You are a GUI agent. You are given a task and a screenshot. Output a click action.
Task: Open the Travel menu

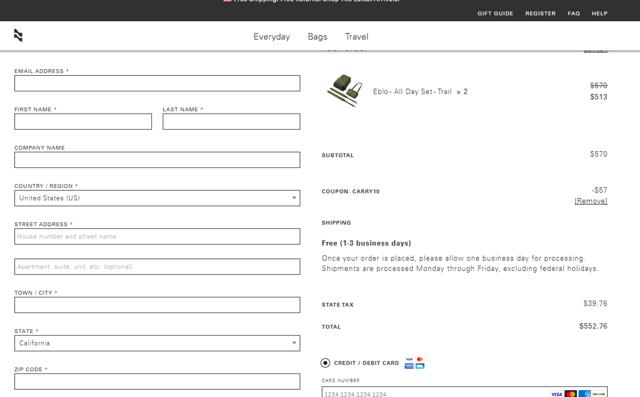(x=356, y=37)
